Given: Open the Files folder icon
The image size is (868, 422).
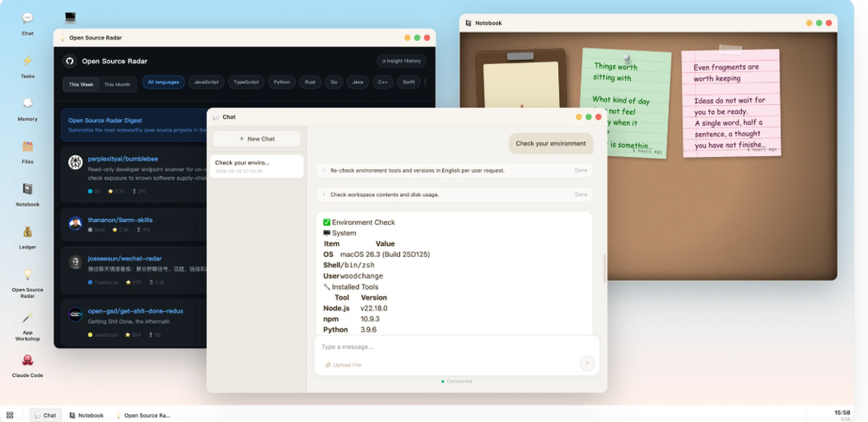Looking at the screenshot, I should click(x=27, y=146).
